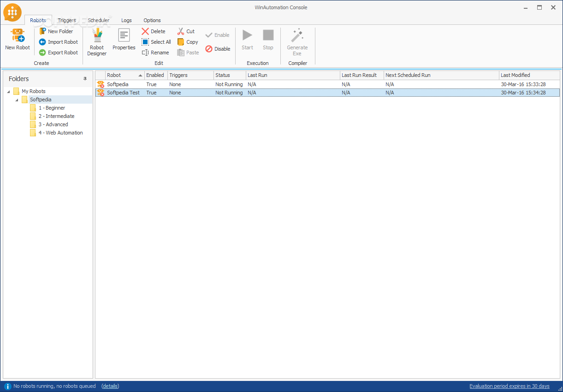
Task: Click the Folders panel title
Action: (x=19, y=79)
